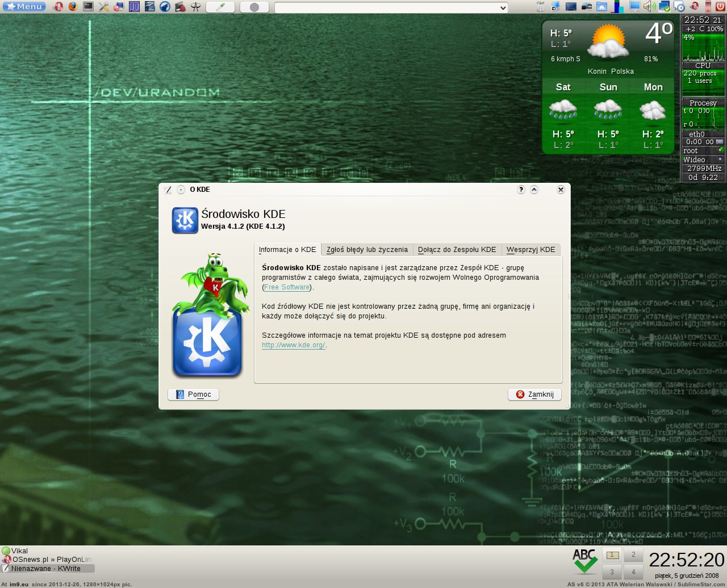Switch to virtual desktop 1 in pager
This screenshot has height=588, width=727.
[x=612, y=555]
